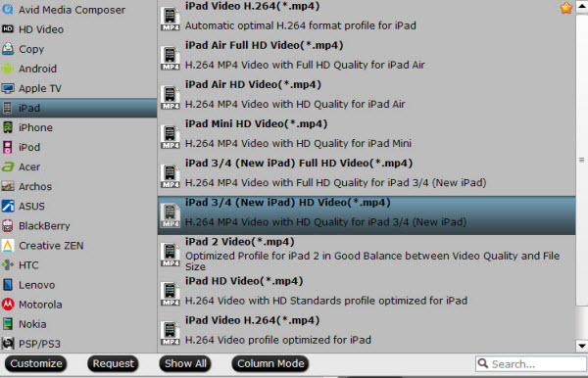Image resolution: width=588 pixels, height=378 pixels.
Task: Click the HTC category icon
Action: coord(8,264)
